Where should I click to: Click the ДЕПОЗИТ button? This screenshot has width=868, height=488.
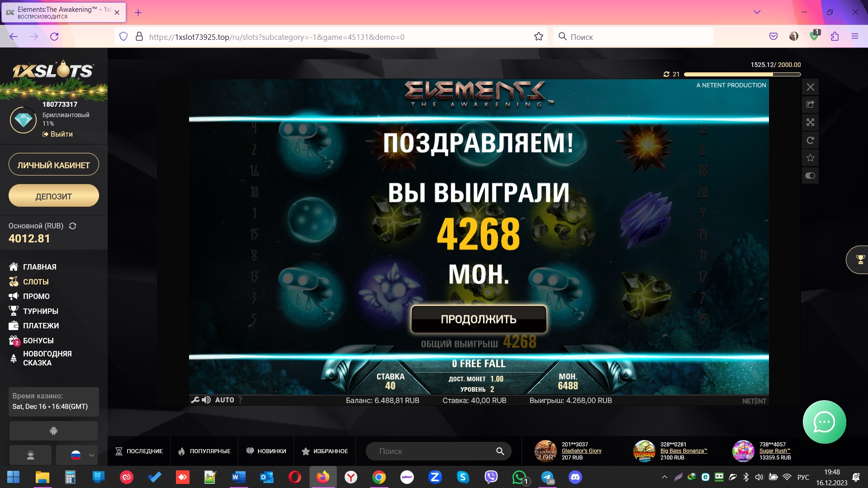[x=54, y=196]
